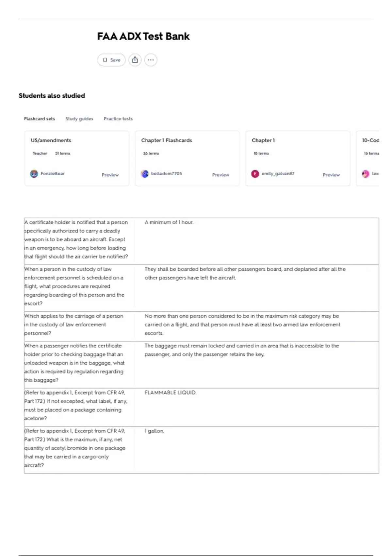Click the bookmark Save button

coord(111,60)
